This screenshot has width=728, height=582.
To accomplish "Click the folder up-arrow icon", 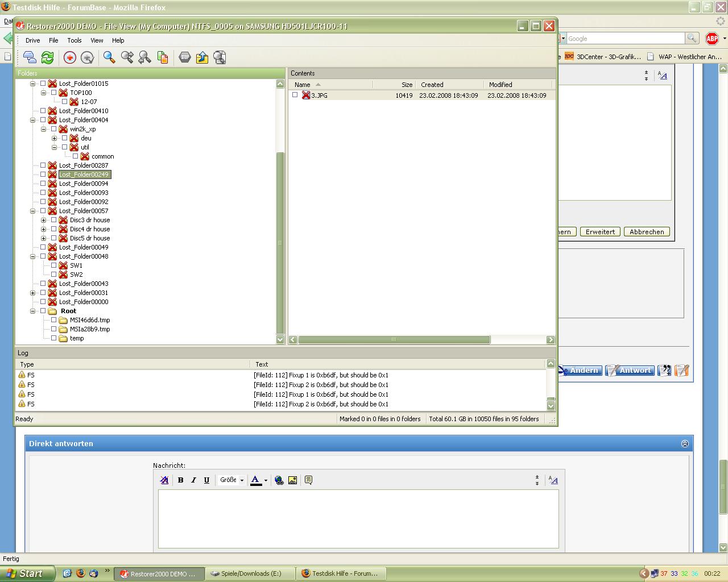I will pos(202,57).
